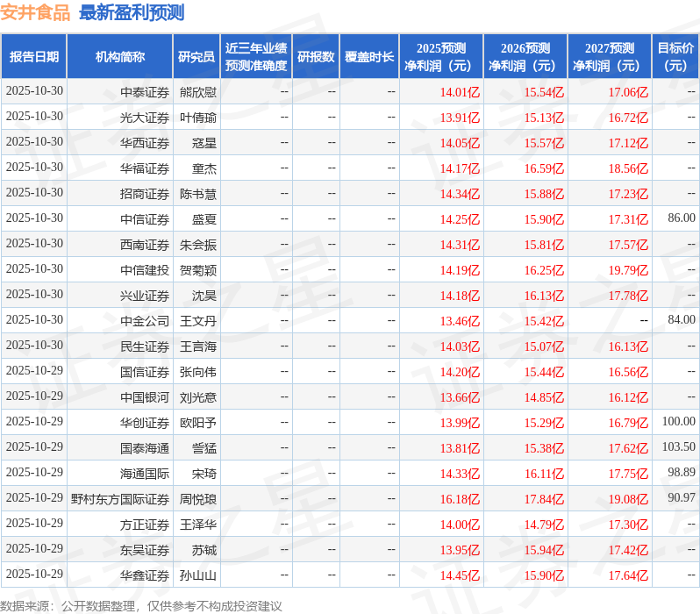Click the 覆盖时长 column header
Image resolution: width=700 pixels, height=614 pixels.
click(369, 57)
